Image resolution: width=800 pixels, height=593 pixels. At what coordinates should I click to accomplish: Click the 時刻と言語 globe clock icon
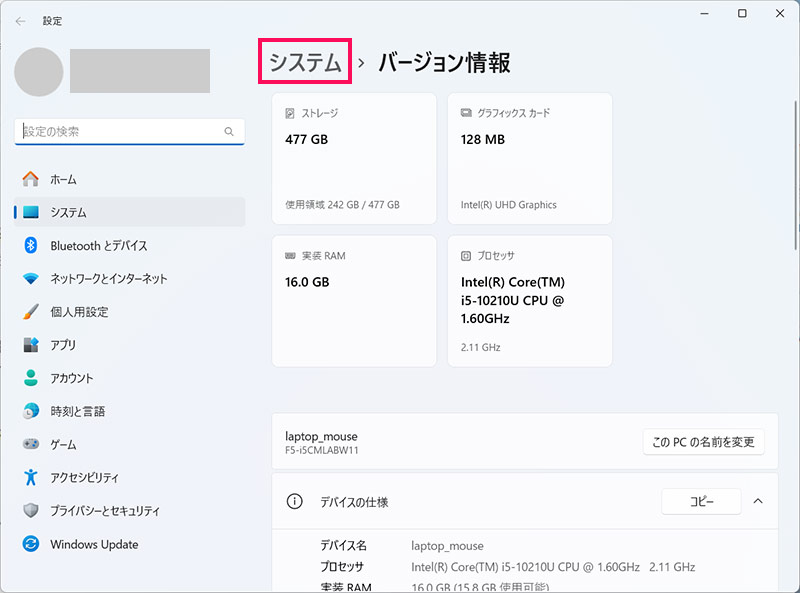point(31,411)
